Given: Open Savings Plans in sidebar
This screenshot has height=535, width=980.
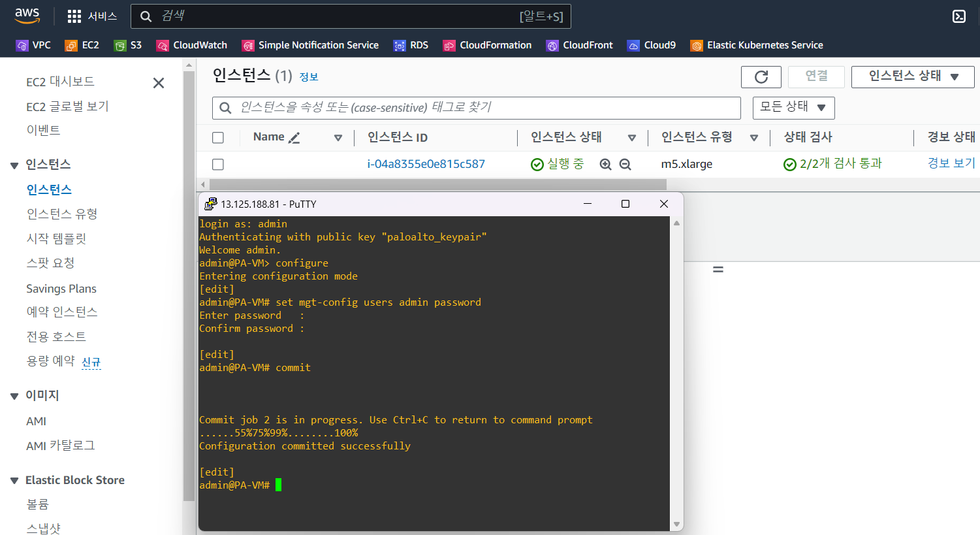Looking at the screenshot, I should tap(61, 289).
